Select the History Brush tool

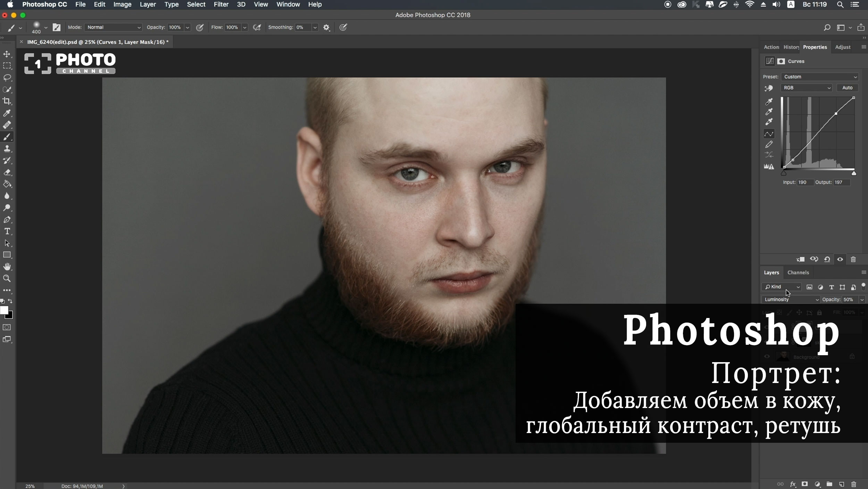pyautogui.click(x=7, y=161)
